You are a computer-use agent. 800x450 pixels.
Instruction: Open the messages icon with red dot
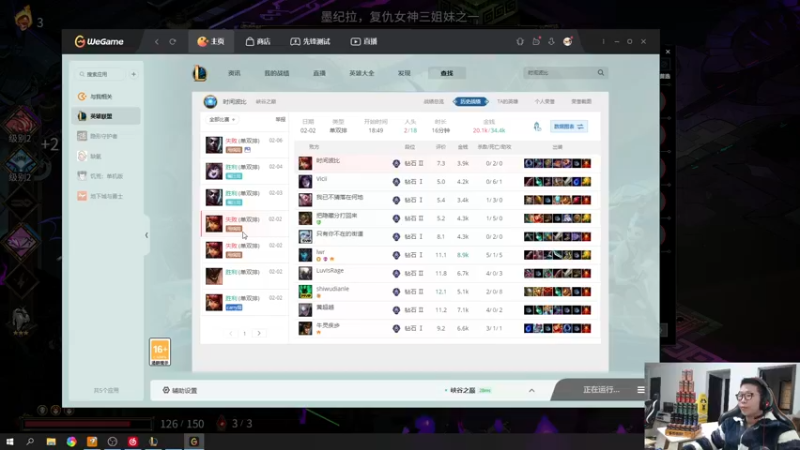point(536,41)
